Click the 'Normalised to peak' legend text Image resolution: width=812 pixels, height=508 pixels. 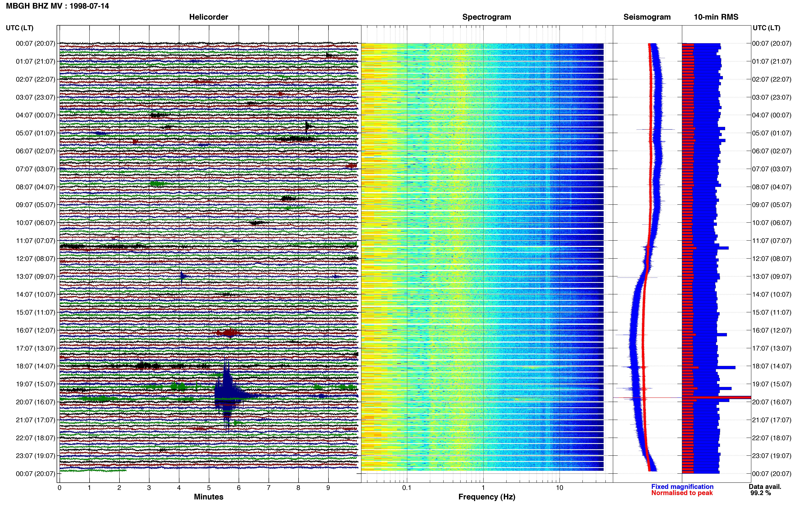682,493
